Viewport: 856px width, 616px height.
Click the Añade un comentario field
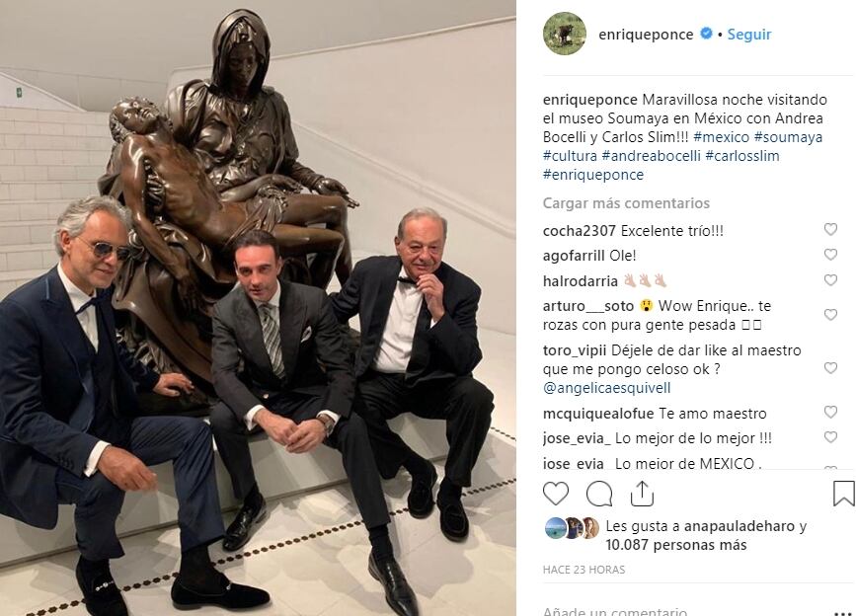[x=682, y=611]
